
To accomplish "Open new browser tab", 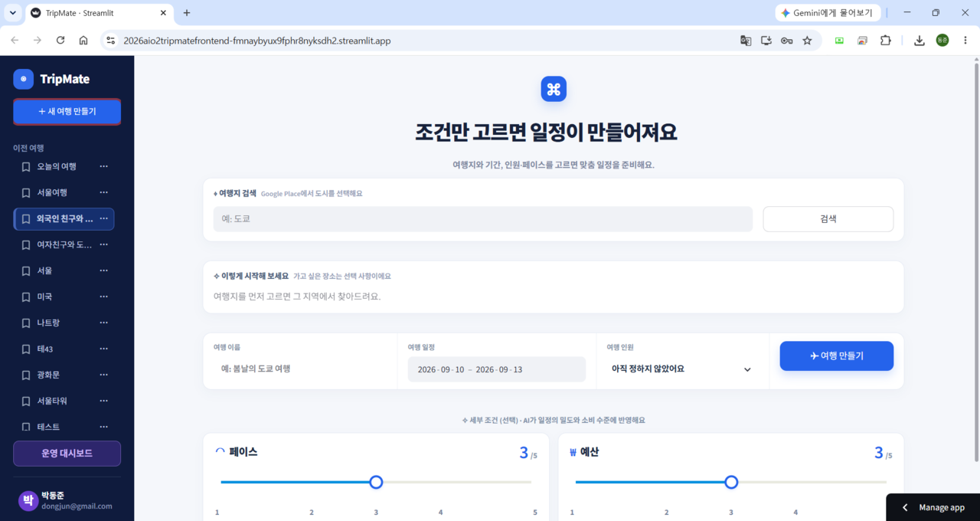I will (x=187, y=13).
